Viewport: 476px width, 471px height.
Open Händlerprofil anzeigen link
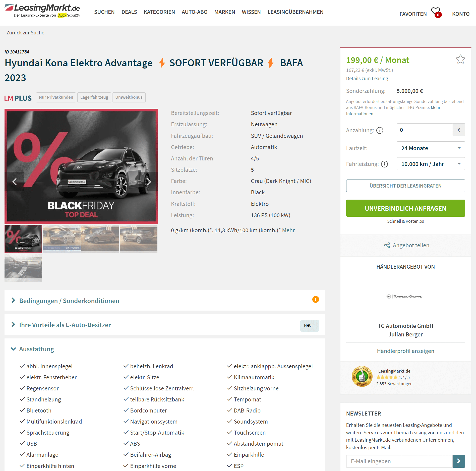point(405,351)
